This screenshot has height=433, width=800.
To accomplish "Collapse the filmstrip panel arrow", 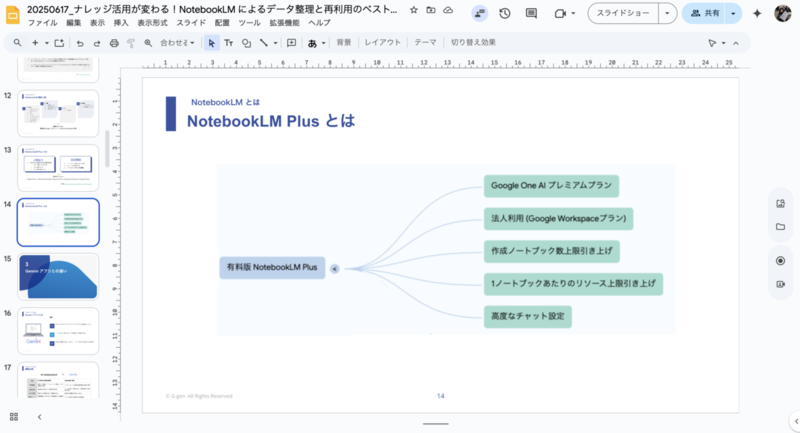I will (39, 417).
